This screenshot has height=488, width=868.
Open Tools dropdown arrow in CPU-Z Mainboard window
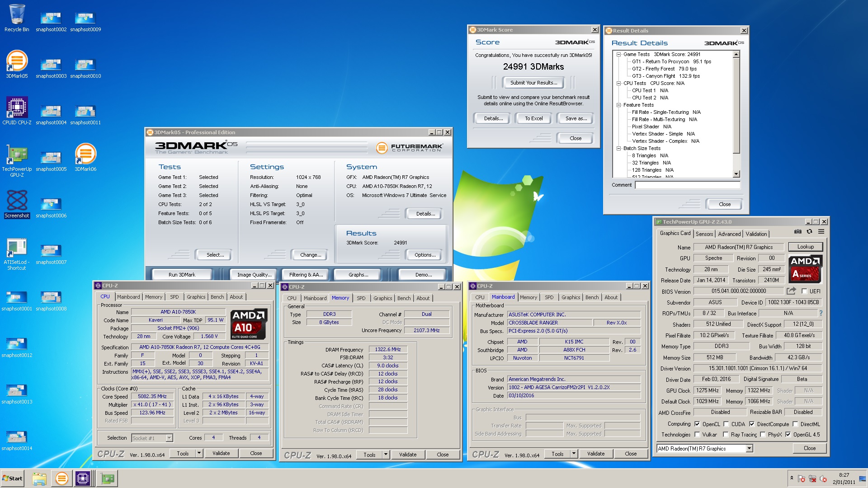tap(574, 454)
